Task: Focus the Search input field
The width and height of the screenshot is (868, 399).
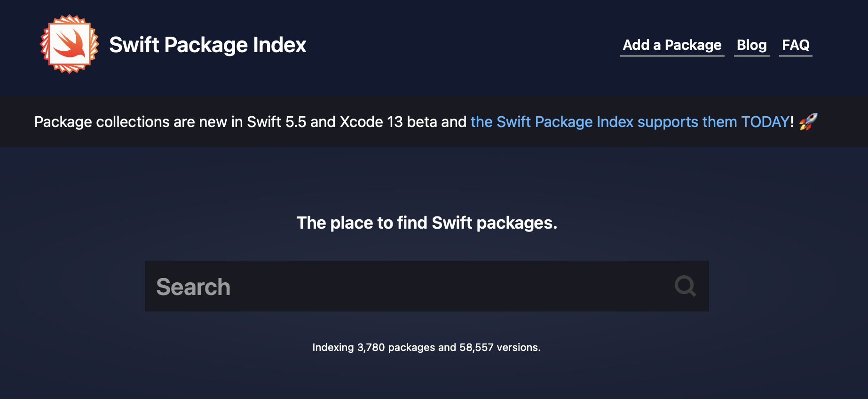Action: (x=427, y=286)
